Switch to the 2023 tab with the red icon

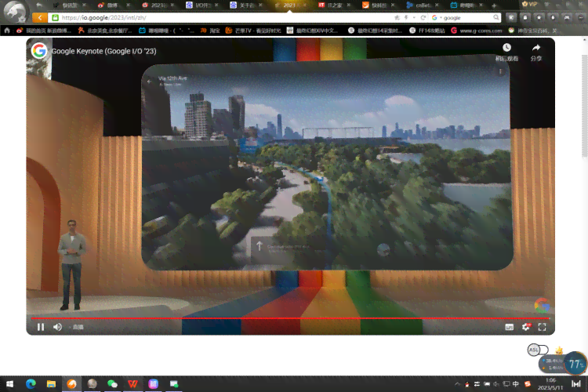tap(158, 5)
